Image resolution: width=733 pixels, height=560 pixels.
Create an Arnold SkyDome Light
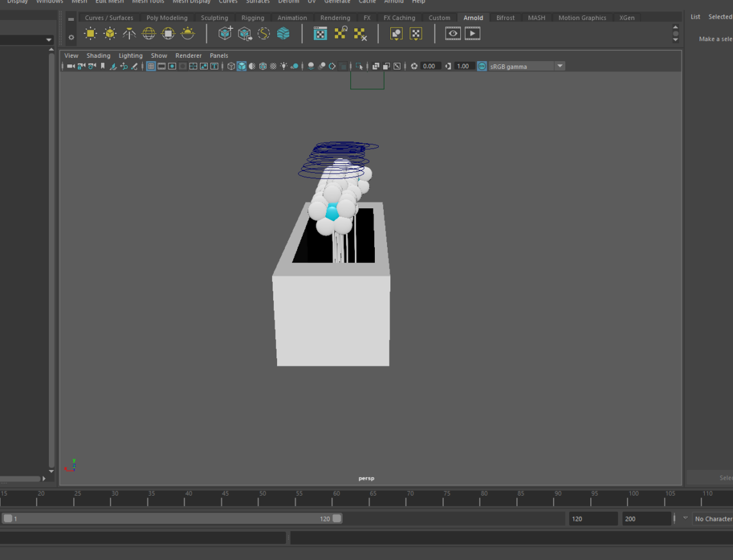pos(149,33)
